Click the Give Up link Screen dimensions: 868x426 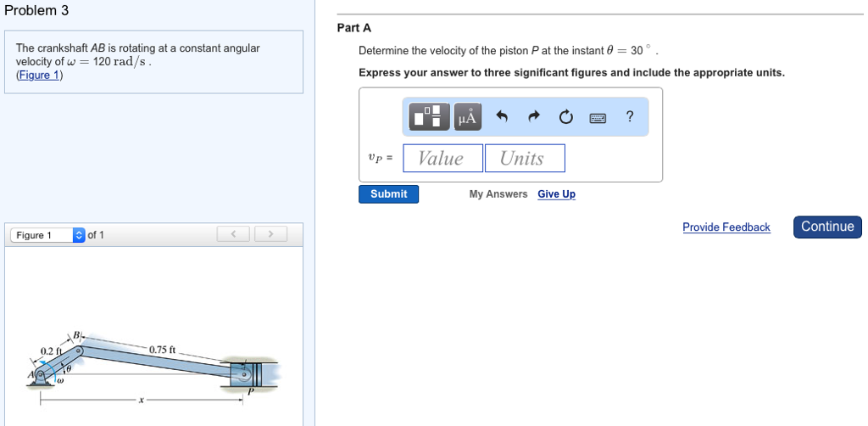tap(556, 194)
